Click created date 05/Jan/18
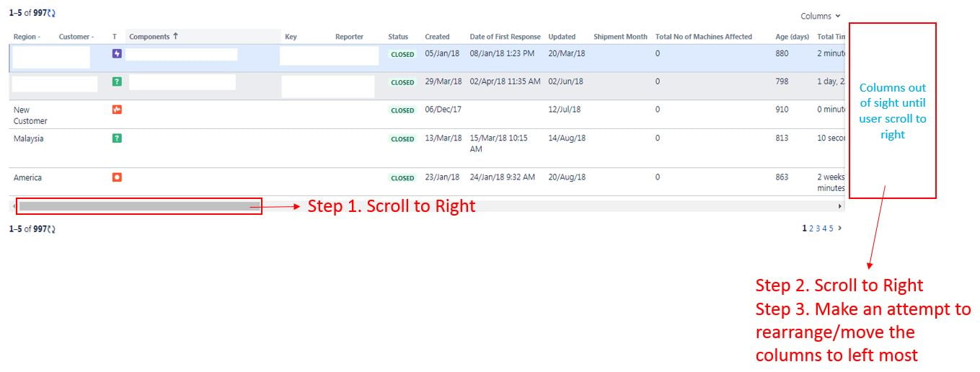The image size is (980, 372). pos(443,53)
